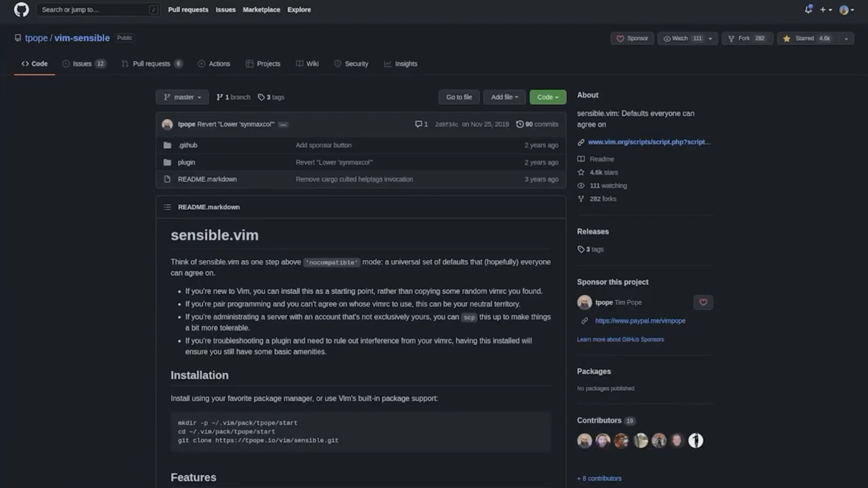Open the README table of contents icon
This screenshot has height=488, width=868.
click(x=167, y=207)
